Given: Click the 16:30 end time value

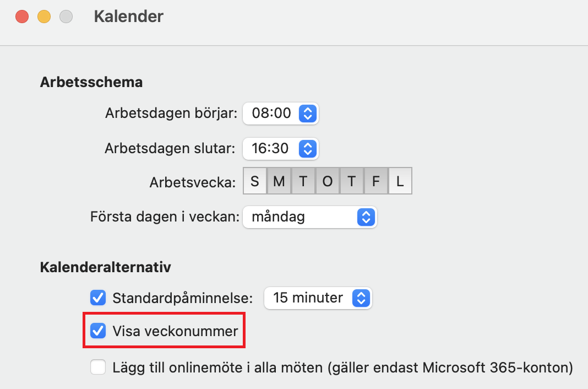Looking at the screenshot, I should click(x=270, y=148).
